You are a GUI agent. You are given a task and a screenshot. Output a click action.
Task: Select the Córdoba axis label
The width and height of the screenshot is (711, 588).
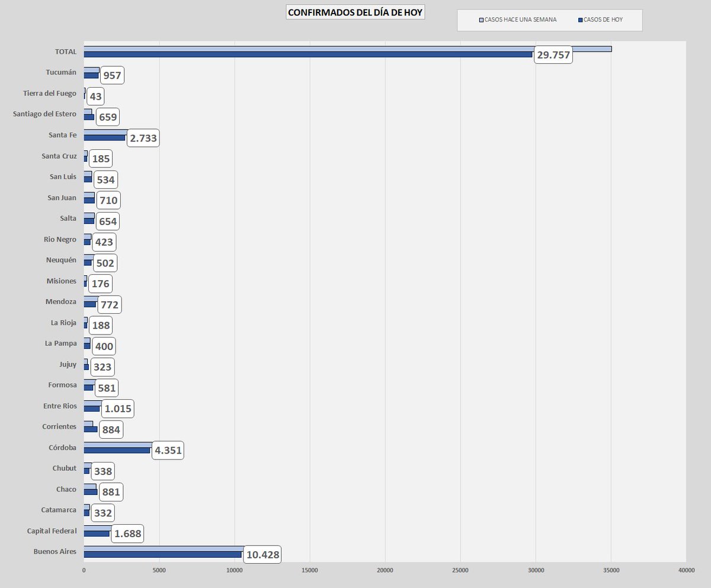[x=63, y=448]
